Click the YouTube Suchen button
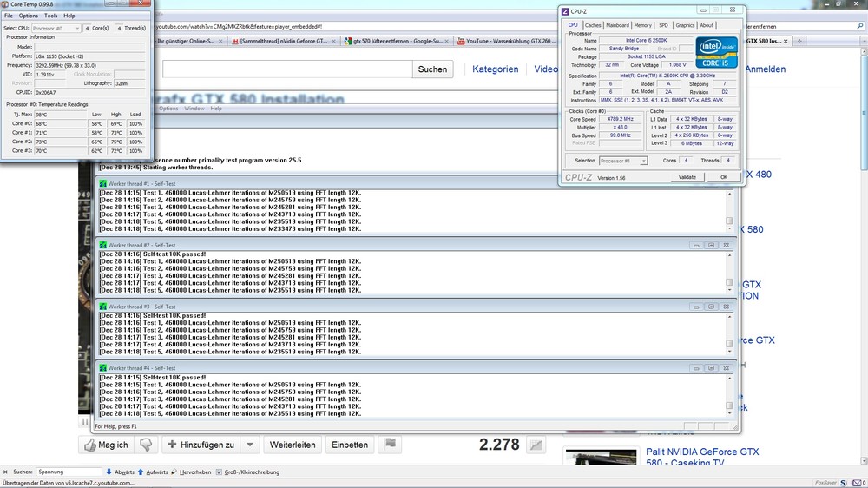Screen dimensions: 868x488 point(432,69)
